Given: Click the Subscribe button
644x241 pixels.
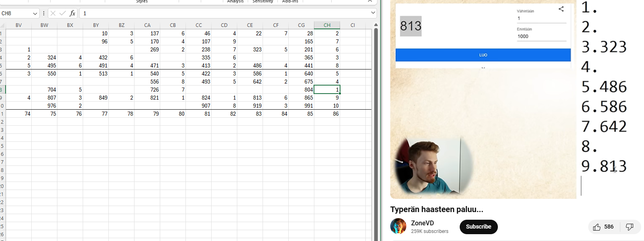Looking at the screenshot, I should pos(479,227).
